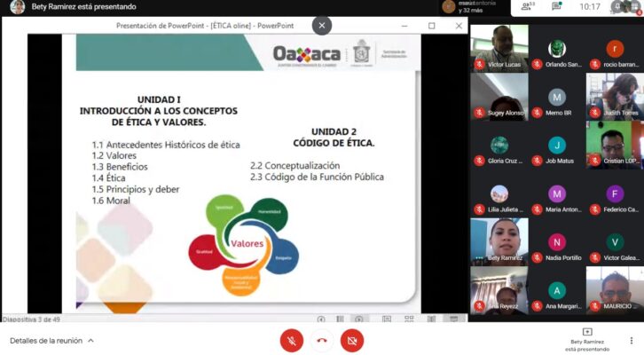Advance to next slide in PowerPoint bar
The image size is (644, 355).
(x=359, y=319)
